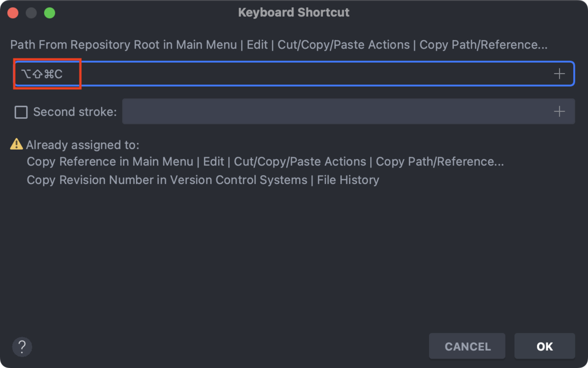The height and width of the screenshot is (368, 588).
Task: Click the 'Second stroke:' label
Action: point(75,112)
